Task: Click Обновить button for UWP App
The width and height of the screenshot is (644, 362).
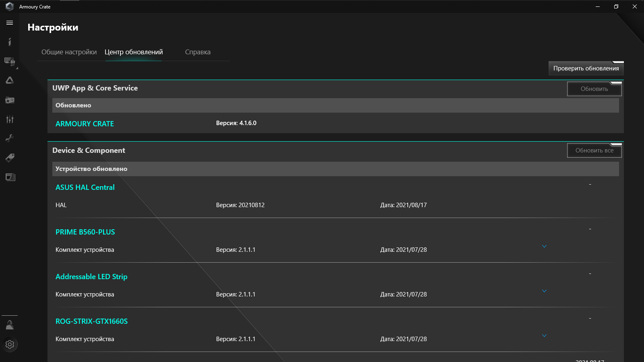Action: point(594,89)
